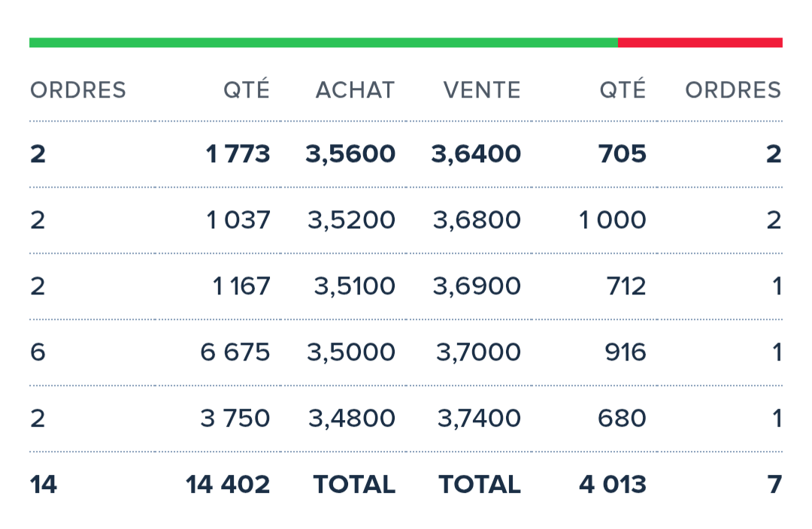Click ask price 3,7000

point(478,352)
